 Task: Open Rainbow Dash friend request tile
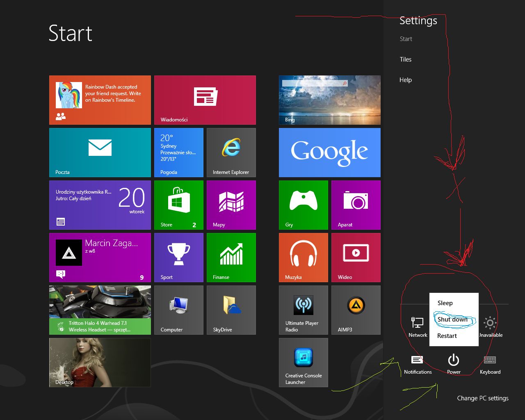100,100
